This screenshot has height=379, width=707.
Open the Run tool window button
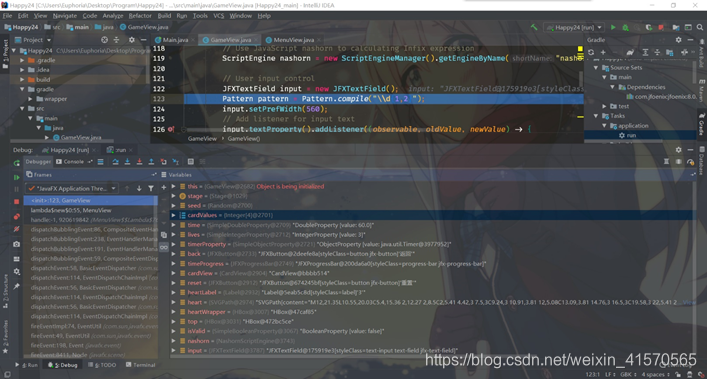(27, 365)
